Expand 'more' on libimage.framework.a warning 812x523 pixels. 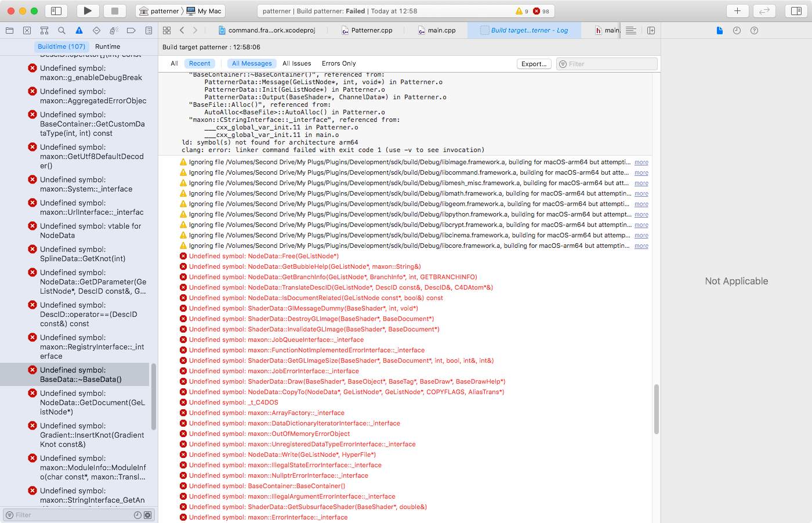641,163
